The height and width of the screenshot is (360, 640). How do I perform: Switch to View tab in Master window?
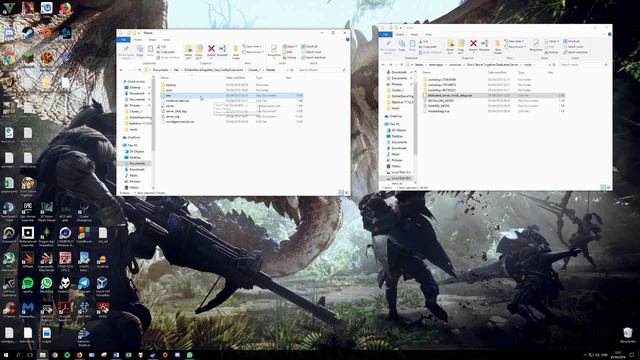click(167, 40)
